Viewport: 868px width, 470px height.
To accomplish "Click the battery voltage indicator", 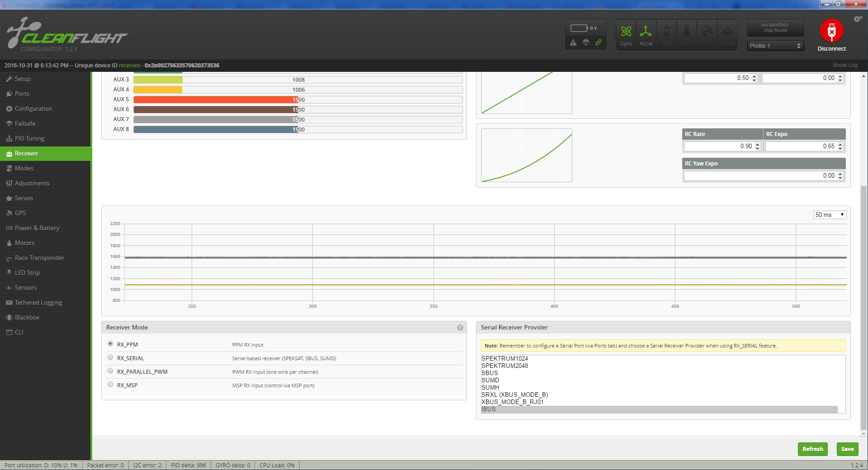I will pyautogui.click(x=584, y=28).
